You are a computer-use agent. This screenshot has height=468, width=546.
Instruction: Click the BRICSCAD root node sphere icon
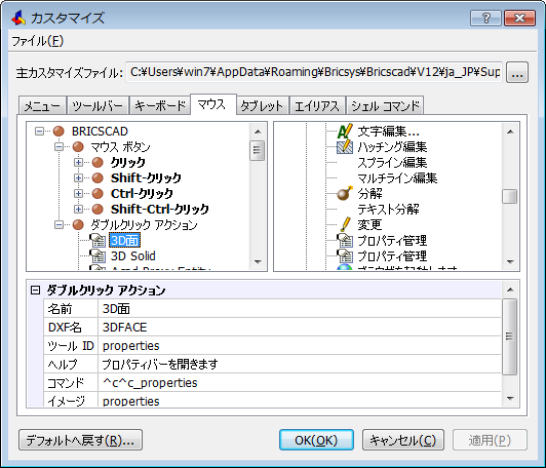pyautogui.click(x=59, y=131)
